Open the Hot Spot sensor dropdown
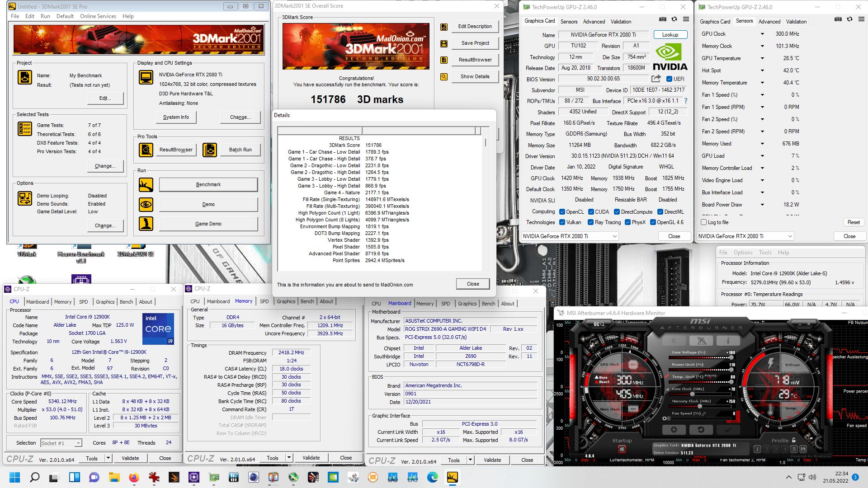The width and height of the screenshot is (868, 488). point(762,70)
